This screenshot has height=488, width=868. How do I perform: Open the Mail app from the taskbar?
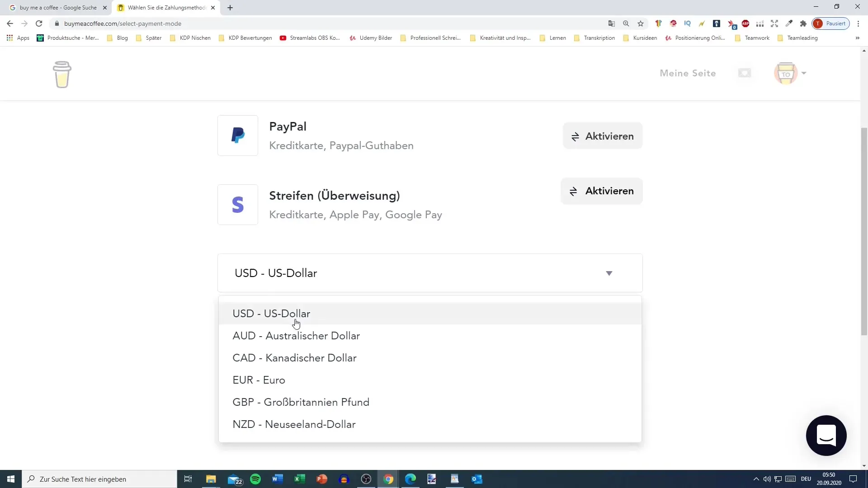click(x=234, y=479)
